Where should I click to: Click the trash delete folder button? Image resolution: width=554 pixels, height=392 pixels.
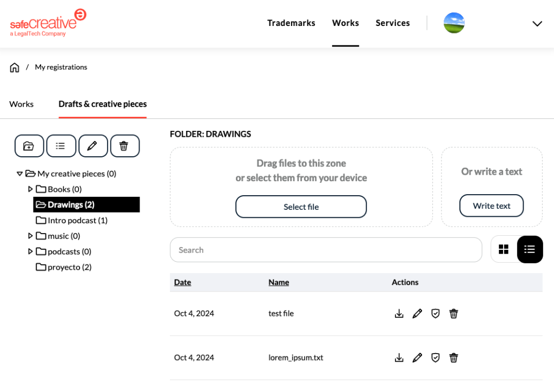124,146
